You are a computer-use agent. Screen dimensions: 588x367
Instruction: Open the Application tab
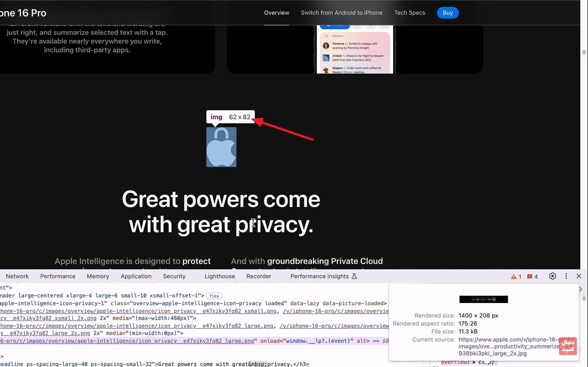[x=136, y=276]
